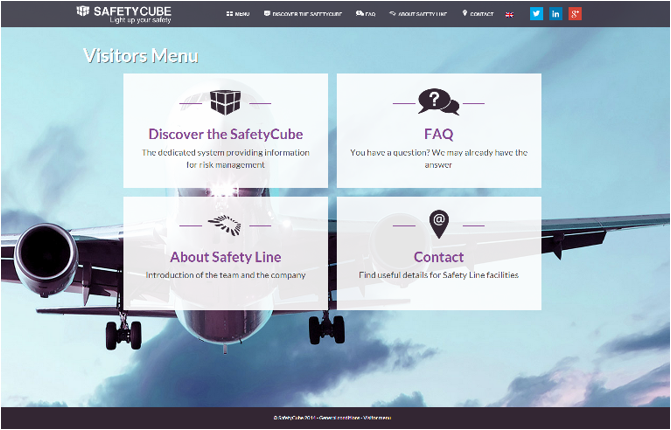This screenshot has height=430, width=671.
Task: Open the Discover the SafetyCube card heading
Action: tap(225, 134)
